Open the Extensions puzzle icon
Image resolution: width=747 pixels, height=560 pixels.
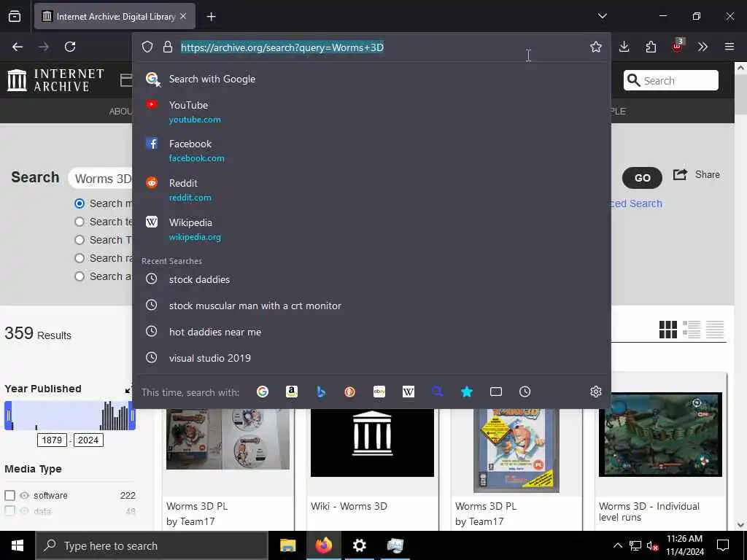pos(651,47)
